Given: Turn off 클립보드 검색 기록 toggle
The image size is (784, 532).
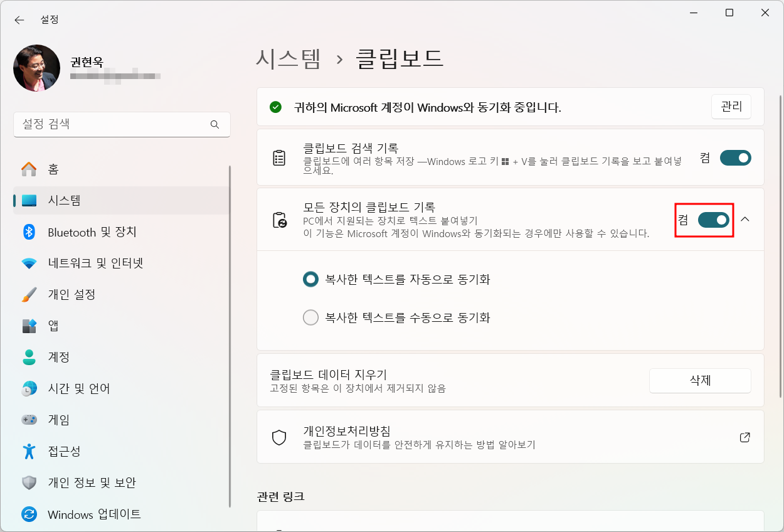Looking at the screenshot, I should click(x=735, y=157).
